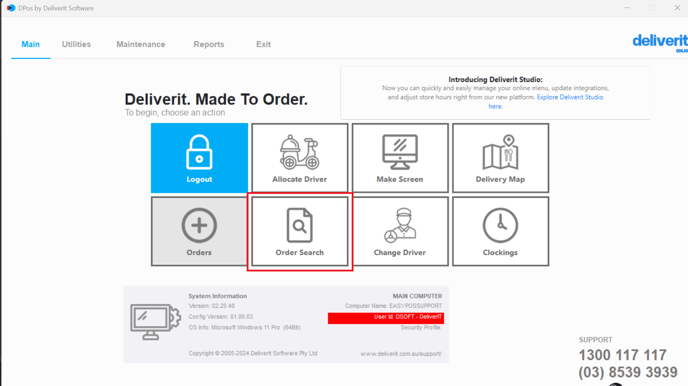Image resolution: width=688 pixels, height=386 pixels.
Task: Select the red User Id DSOFT field
Action: click(x=386, y=318)
